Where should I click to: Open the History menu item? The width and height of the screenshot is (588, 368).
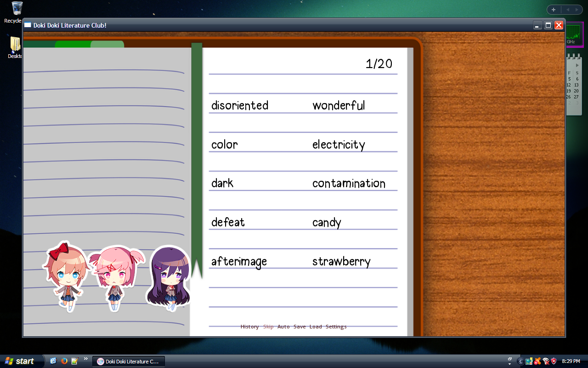coord(249,327)
